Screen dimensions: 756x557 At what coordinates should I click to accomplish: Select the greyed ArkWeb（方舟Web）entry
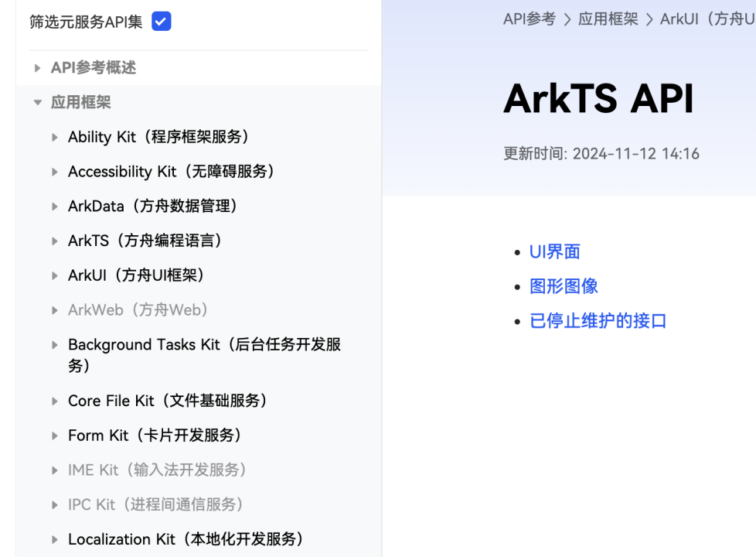139,310
